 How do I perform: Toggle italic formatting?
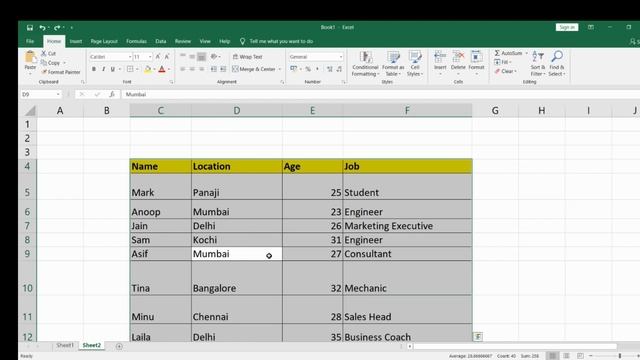[x=103, y=69]
